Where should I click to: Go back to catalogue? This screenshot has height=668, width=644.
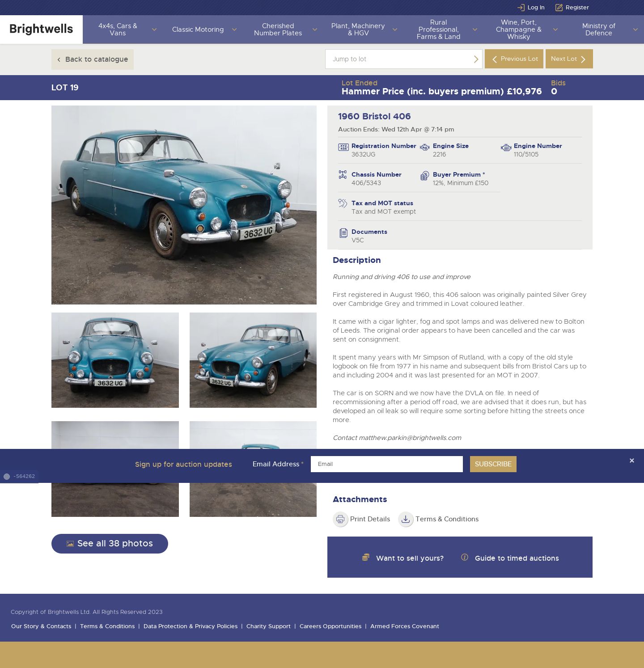[x=93, y=59]
